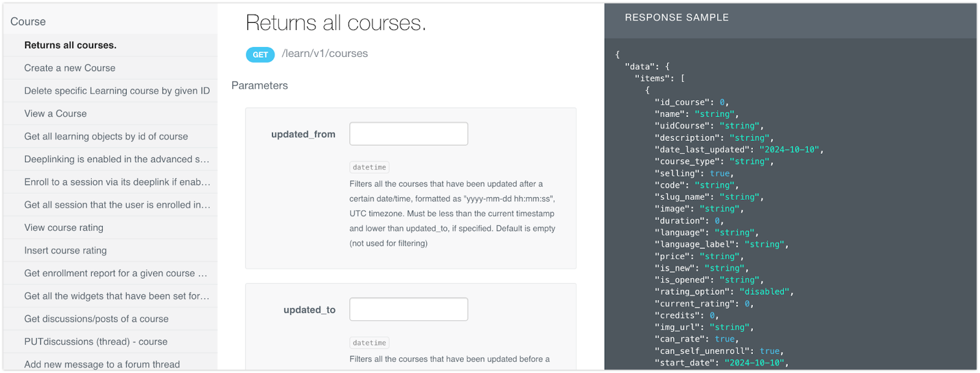Go to 'View a Course' endpoint
980x373 pixels.
[x=56, y=113]
